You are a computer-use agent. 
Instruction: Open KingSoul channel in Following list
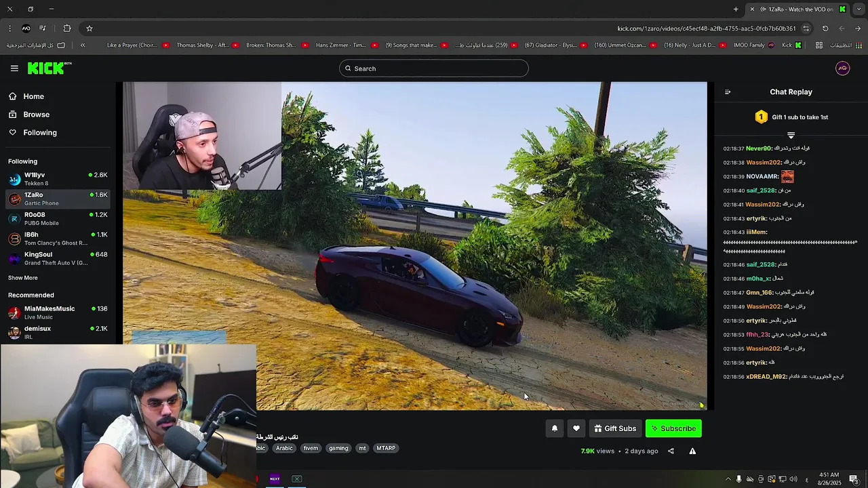(58, 258)
